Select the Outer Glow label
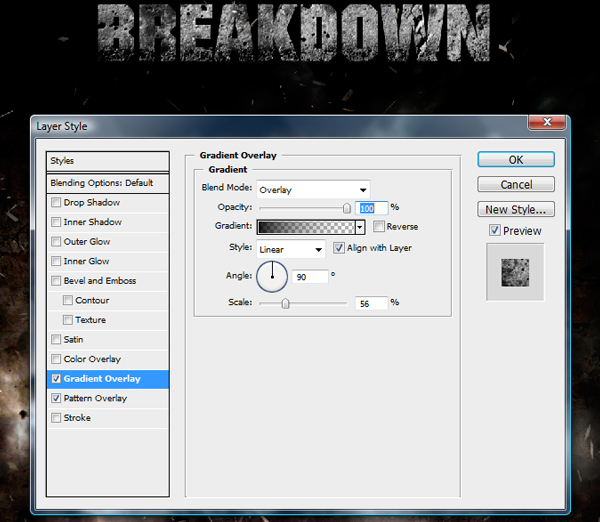 tap(87, 241)
